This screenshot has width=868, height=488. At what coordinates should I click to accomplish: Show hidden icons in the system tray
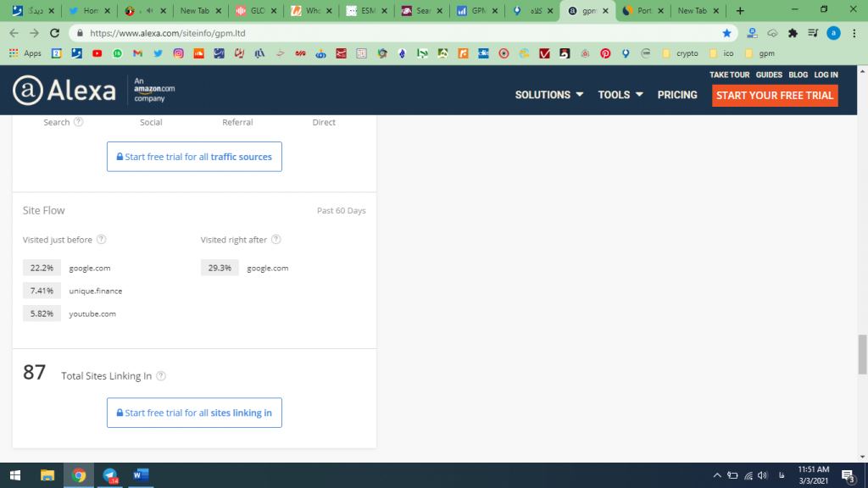coord(717,475)
